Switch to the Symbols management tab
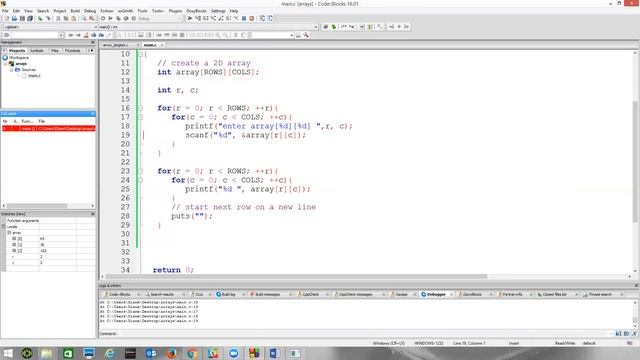The height and width of the screenshot is (360, 640). tap(36, 51)
